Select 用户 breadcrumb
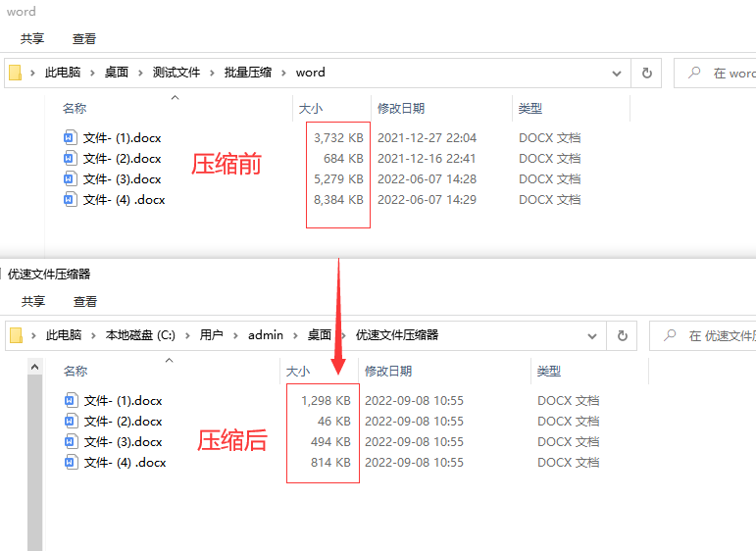 click(x=211, y=335)
